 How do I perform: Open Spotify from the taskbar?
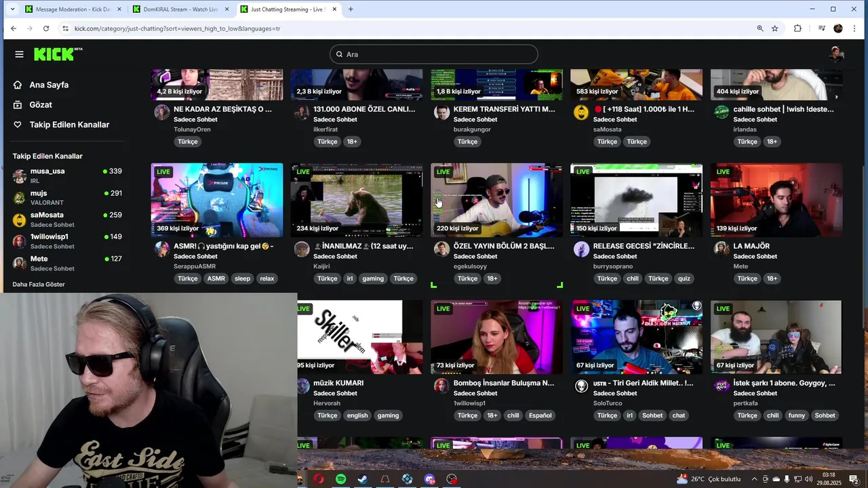tap(340, 479)
